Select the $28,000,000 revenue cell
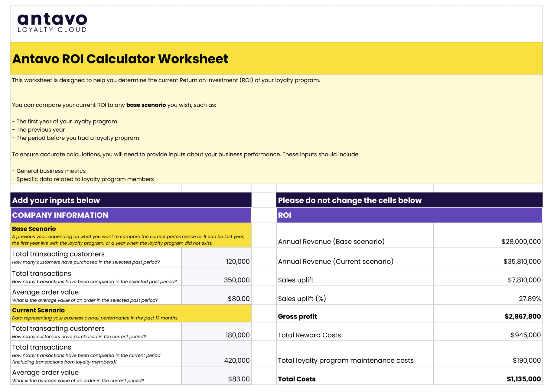Viewport: 554px width, 392px height. pos(488,235)
